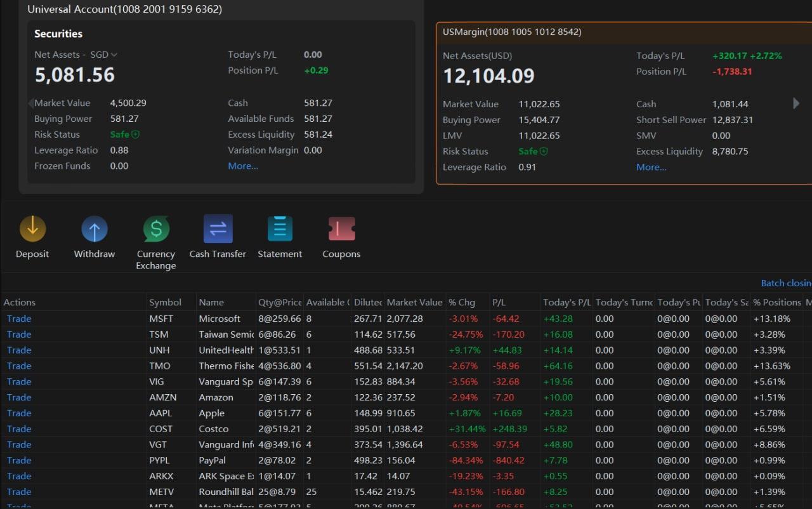Image resolution: width=812 pixels, height=509 pixels.
Task: Sort by the % Chg column header
Action: click(462, 303)
